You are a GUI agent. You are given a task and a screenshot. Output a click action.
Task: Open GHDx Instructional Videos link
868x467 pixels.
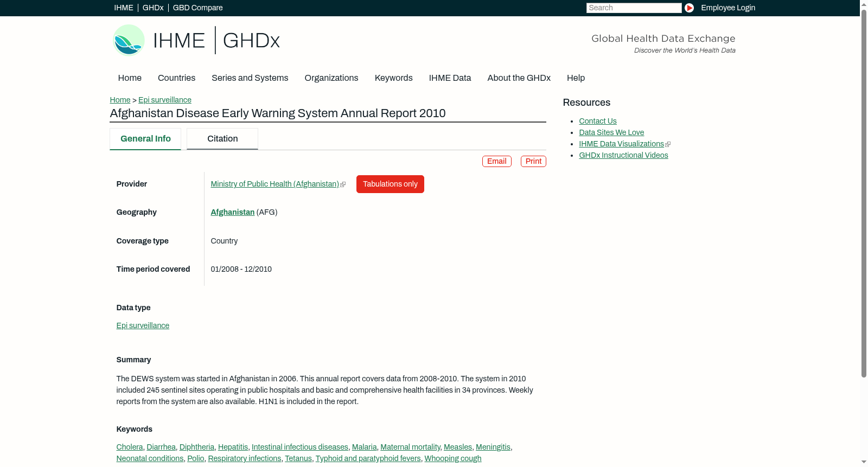623,155
